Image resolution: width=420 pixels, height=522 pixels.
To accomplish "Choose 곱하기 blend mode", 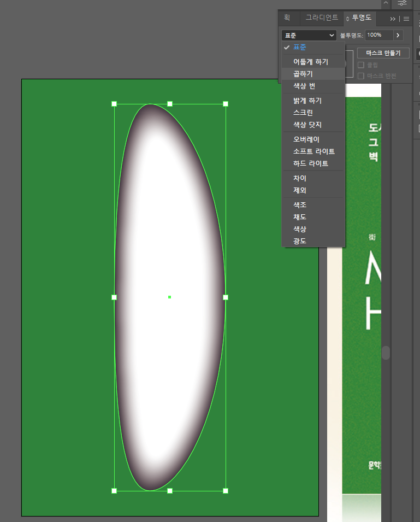I will 313,74.
